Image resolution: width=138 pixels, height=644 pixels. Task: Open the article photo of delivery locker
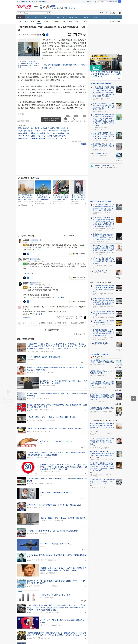coord(29,49)
